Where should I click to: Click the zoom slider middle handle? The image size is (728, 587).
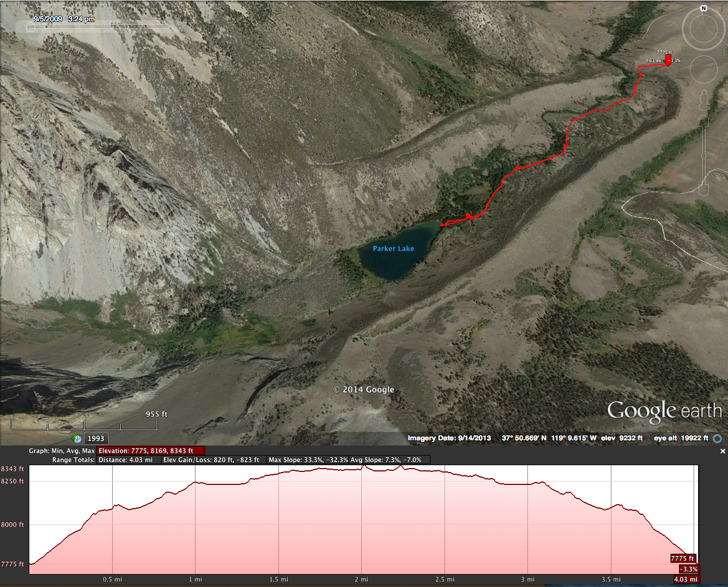pos(703,156)
